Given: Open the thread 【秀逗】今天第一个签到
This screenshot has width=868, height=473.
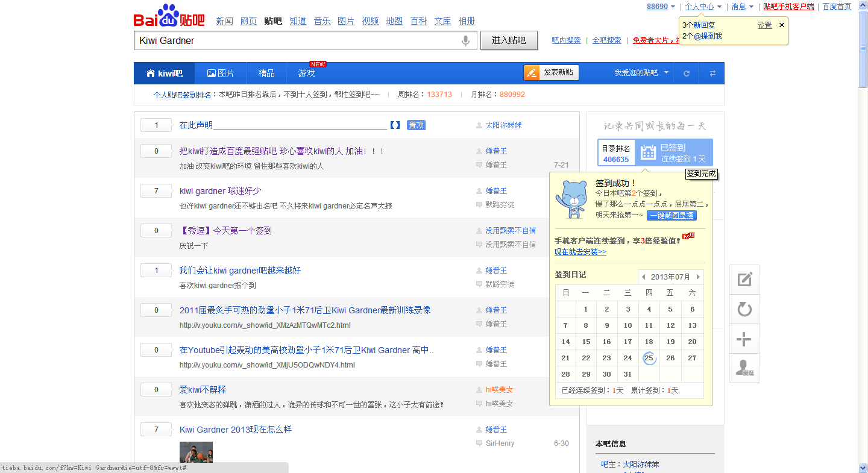Looking at the screenshot, I should [x=225, y=231].
